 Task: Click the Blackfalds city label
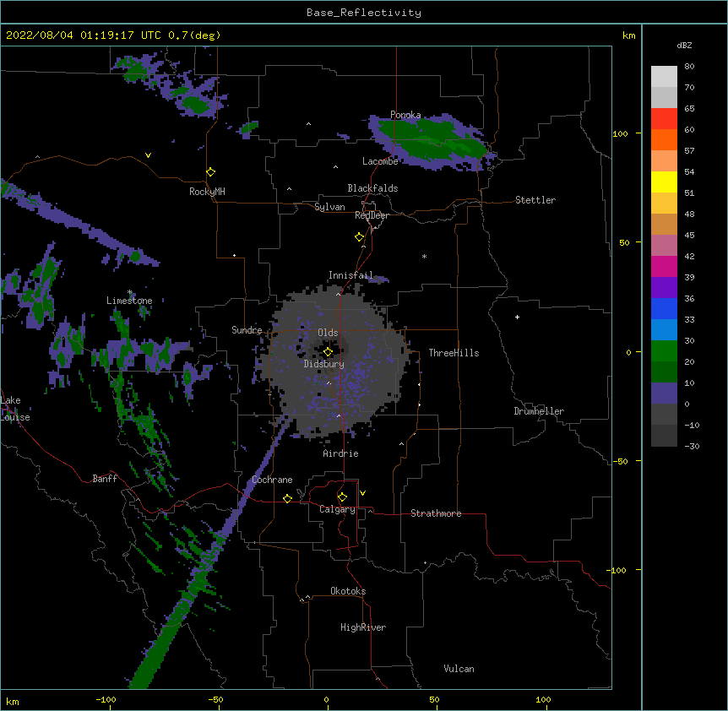(x=372, y=188)
